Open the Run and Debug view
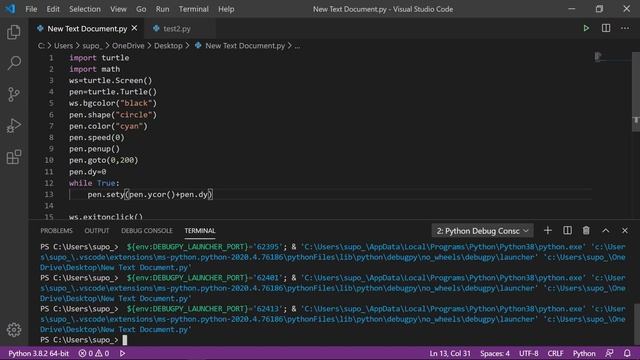 point(14,126)
